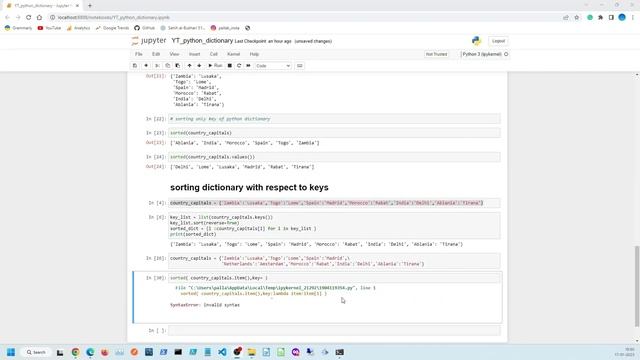Viewport: 640px width, 360px height.
Task: Restart kernel and rerun all with fast-forward icon
Action: pyautogui.click(x=248, y=66)
